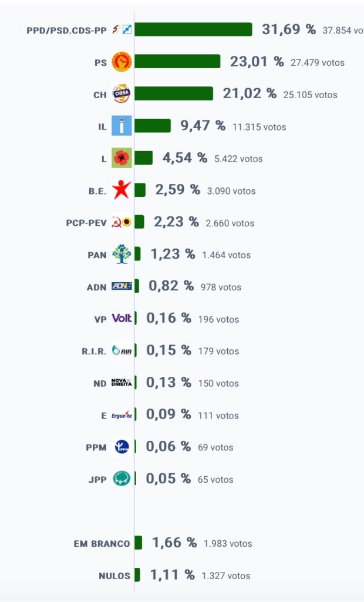Select the JPP green round logo
This screenshot has height=602, width=364.
click(x=122, y=479)
